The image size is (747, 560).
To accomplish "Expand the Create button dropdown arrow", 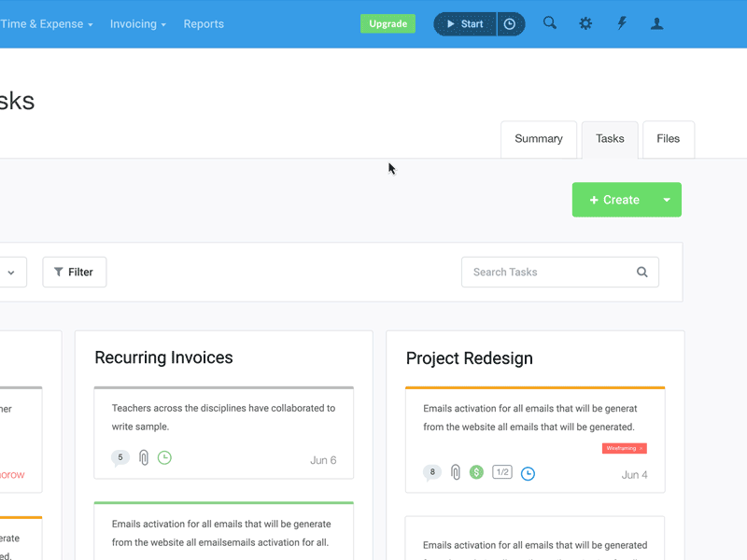I will tap(666, 199).
